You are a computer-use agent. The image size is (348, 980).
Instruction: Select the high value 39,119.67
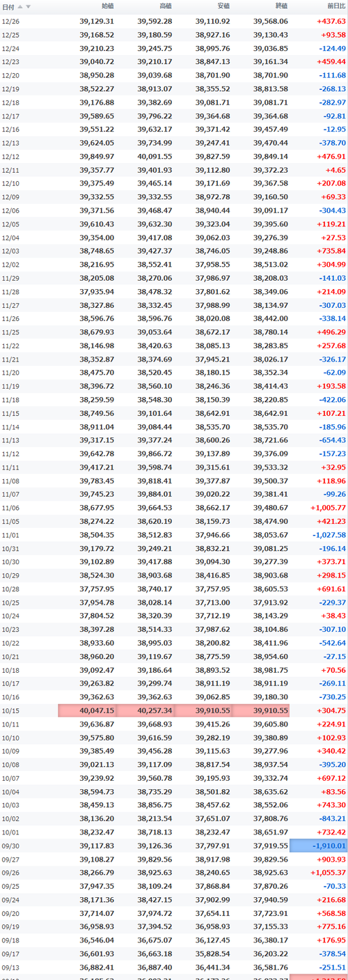[x=155, y=657]
